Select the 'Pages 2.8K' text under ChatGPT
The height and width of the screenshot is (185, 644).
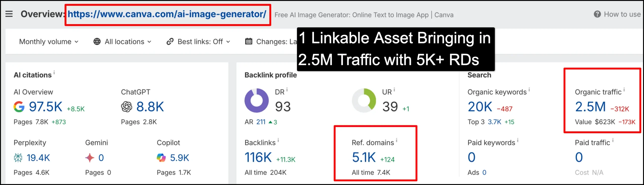pyautogui.click(x=139, y=122)
